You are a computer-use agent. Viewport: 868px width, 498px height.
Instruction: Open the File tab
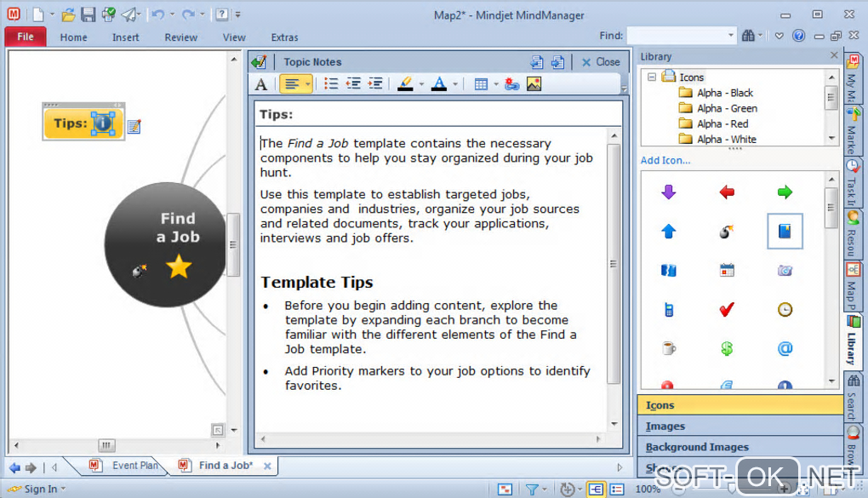pos(26,37)
